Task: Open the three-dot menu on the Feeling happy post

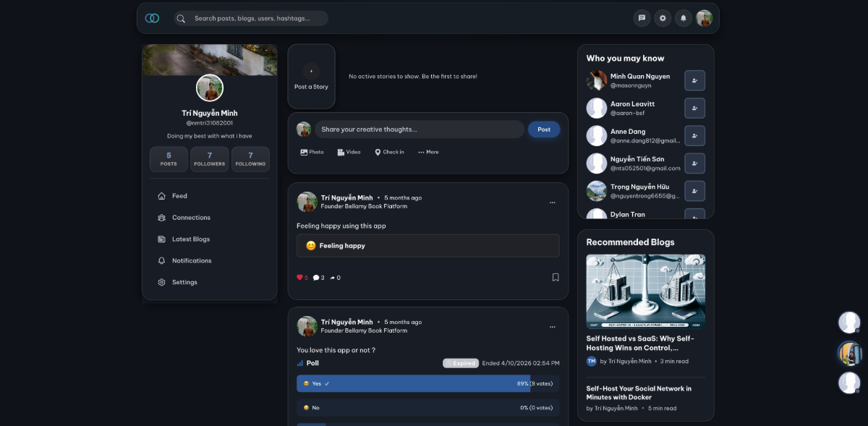Action: (x=553, y=203)
